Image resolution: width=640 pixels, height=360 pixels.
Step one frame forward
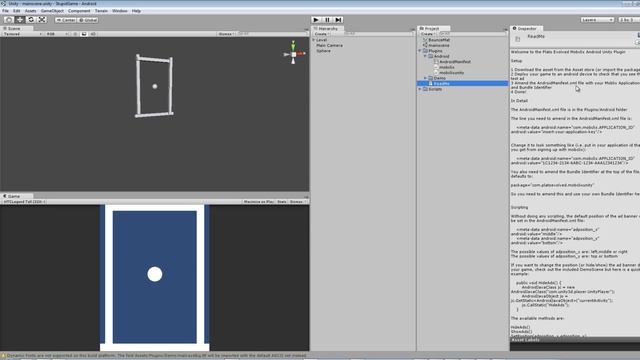(x=338, y=20)
